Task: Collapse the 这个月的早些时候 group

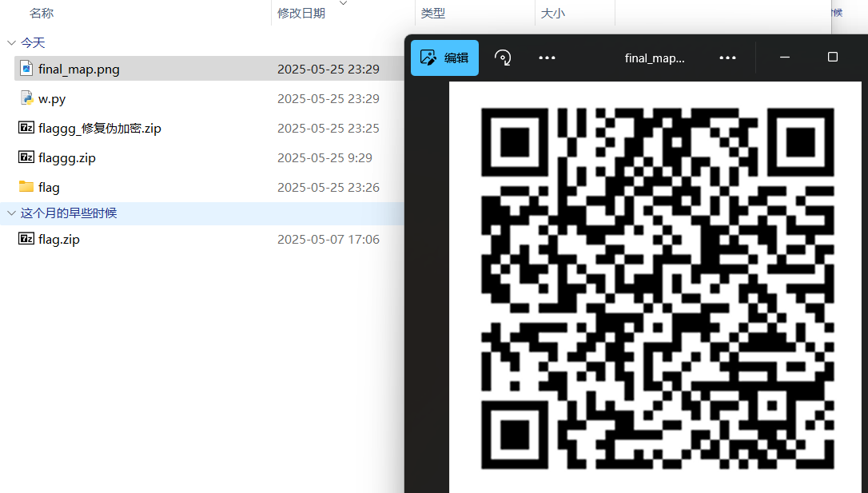Action: [11, 213]
